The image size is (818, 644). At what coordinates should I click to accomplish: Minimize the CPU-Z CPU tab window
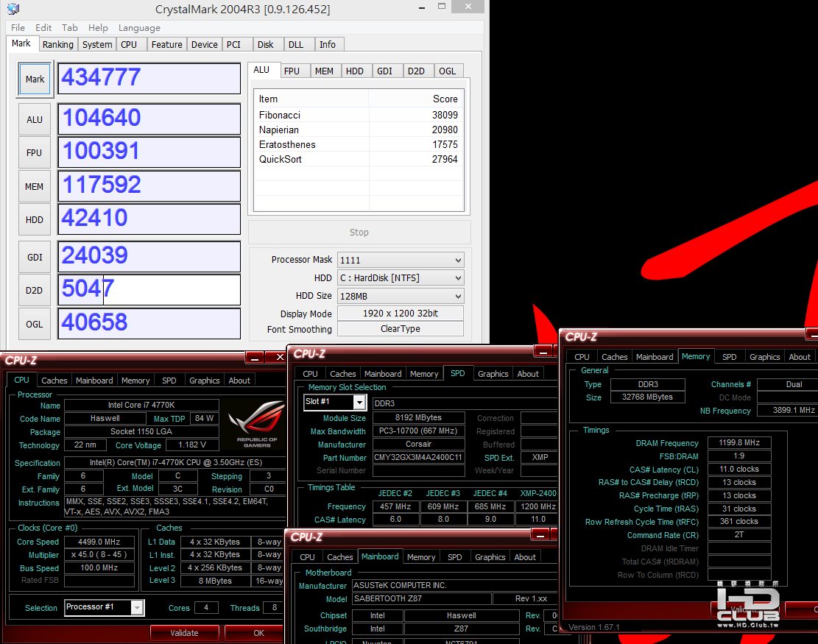click(255, 358)
